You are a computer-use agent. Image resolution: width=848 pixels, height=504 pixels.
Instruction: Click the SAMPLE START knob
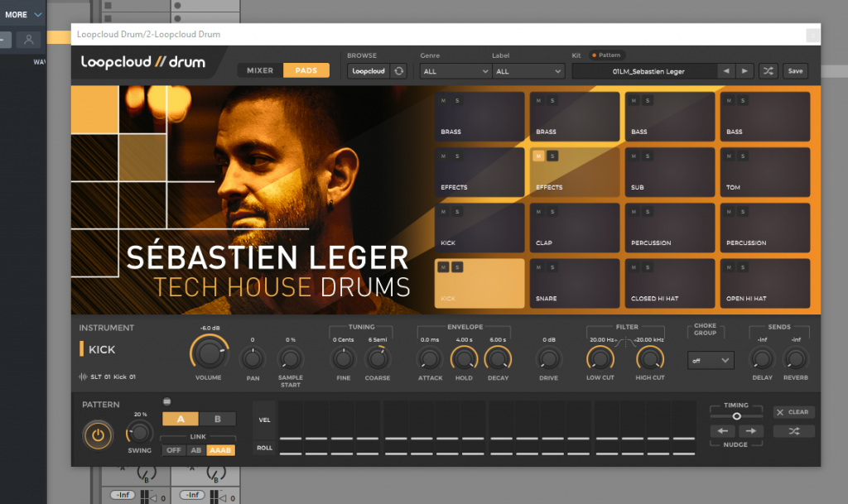click(291, 358)
